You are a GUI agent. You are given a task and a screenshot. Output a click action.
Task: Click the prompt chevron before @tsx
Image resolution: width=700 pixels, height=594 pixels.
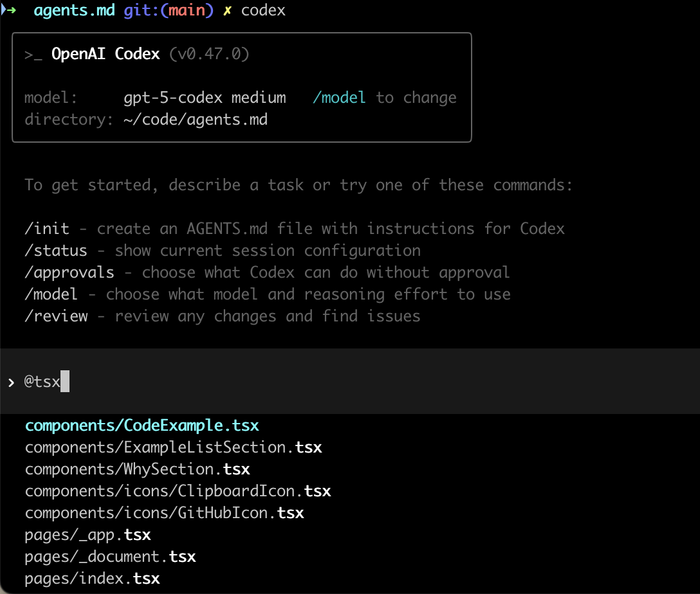[12, 382]
